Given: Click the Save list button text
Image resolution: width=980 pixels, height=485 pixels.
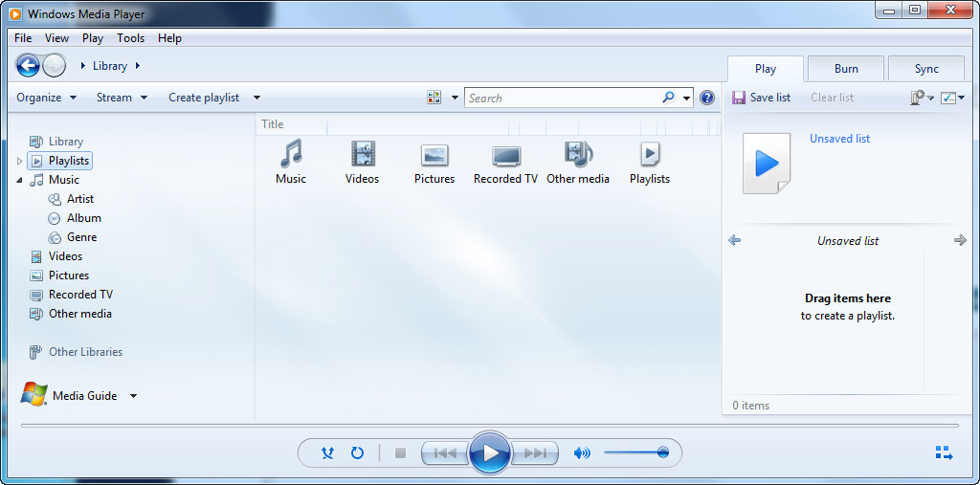Looking at the screenshot, I should click(770, 98).
